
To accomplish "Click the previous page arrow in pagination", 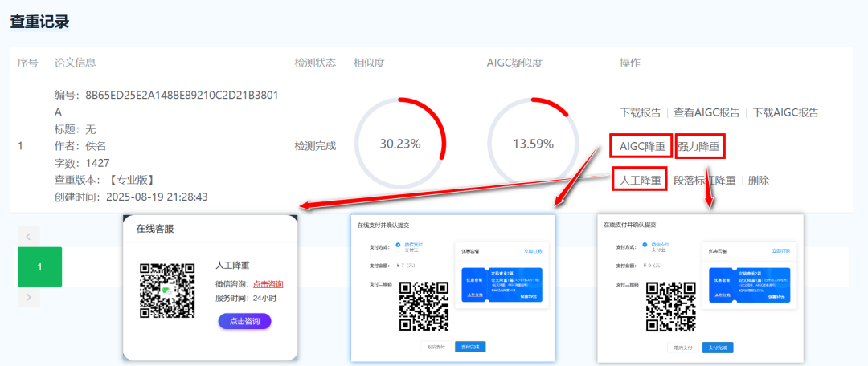I will (28, 236).
